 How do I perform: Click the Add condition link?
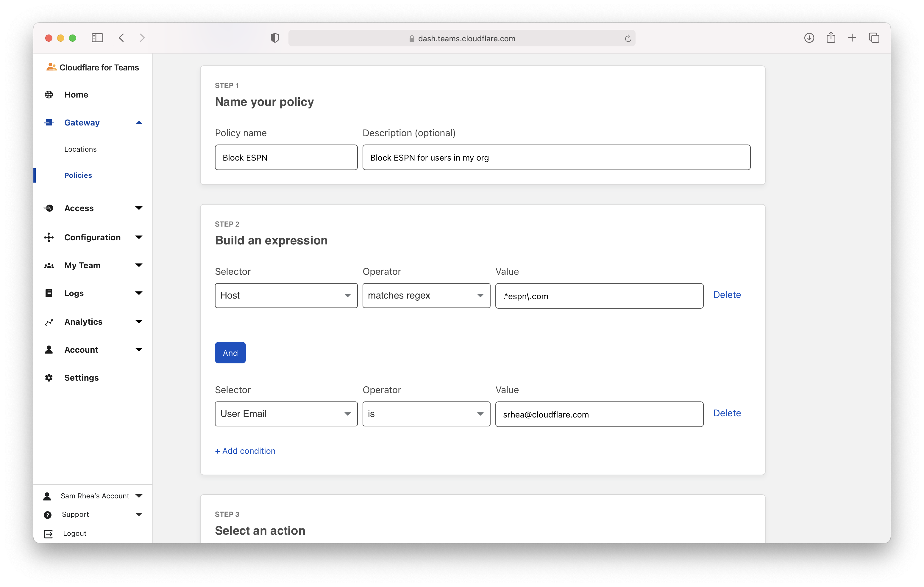pyautogui.click(x=245, y=451)
